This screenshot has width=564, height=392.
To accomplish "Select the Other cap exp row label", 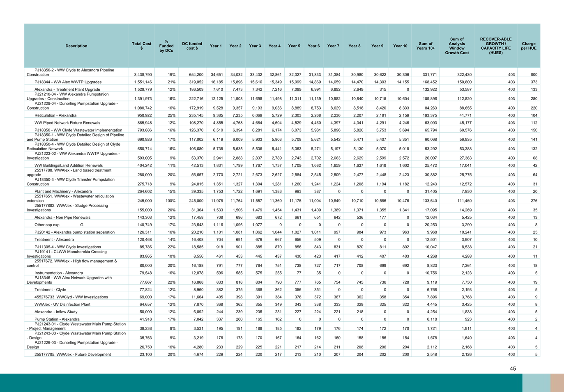I will point(47,225).
